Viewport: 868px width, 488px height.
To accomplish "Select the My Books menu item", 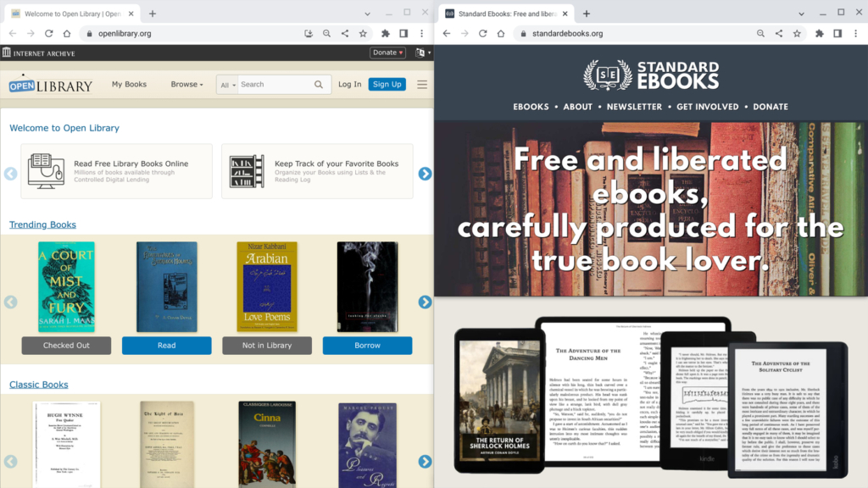I will click(x=129, y=84).
